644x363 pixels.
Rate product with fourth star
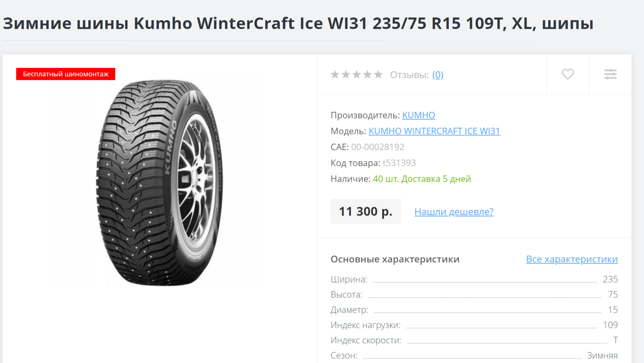pyautogui.click(x=367, y=74)
